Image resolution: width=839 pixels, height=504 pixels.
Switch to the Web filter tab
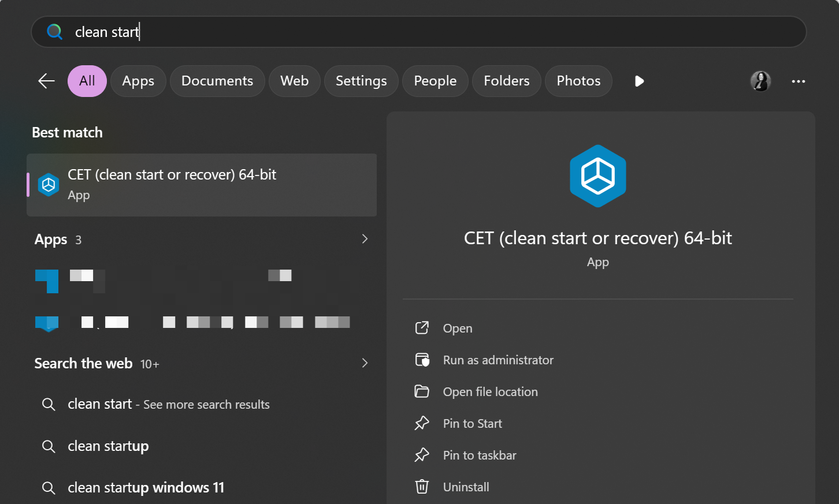click(x=295, y=81)
